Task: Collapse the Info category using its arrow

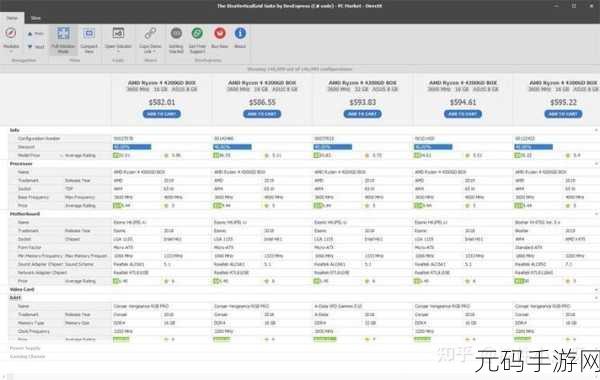Action: pyautogui.click(x=596, y=130)
